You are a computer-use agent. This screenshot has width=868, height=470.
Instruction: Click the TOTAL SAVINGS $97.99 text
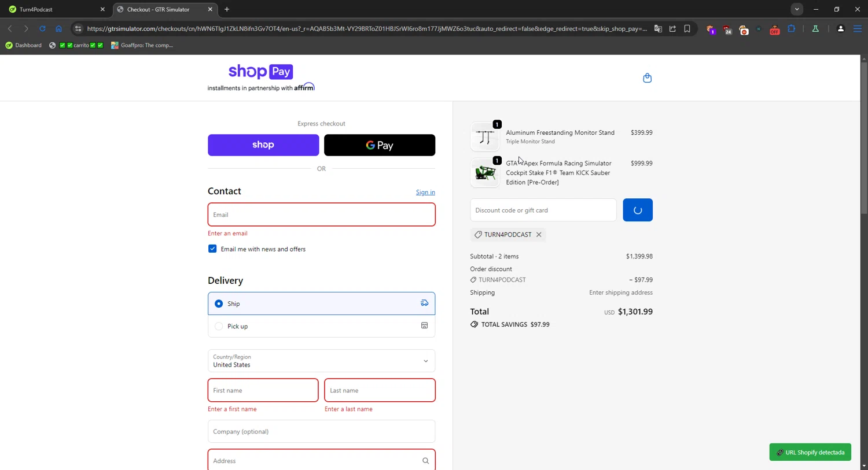coord(515,325)
